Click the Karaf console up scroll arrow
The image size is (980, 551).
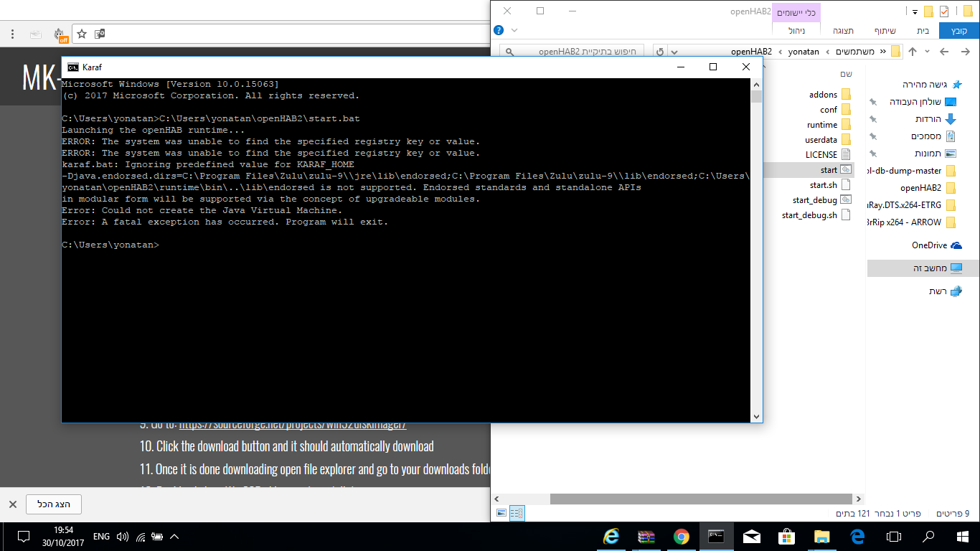point(756,84)
